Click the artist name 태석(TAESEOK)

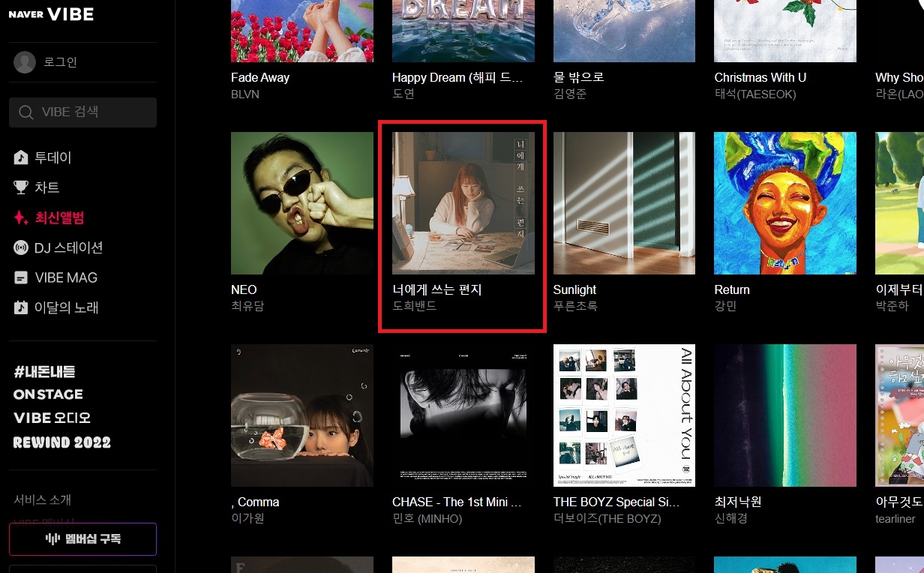click(755, 94)
